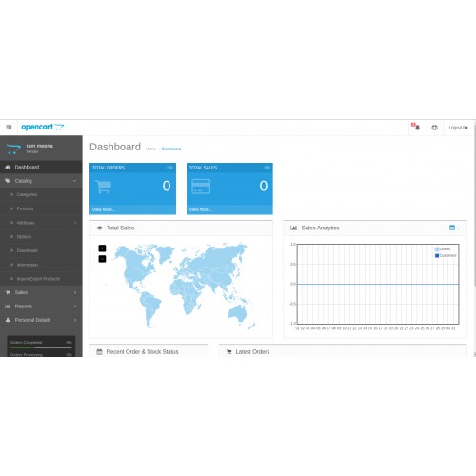Click the credit card icon in Total Sales tile
This screenshot has width=476, height=476.
201,187
